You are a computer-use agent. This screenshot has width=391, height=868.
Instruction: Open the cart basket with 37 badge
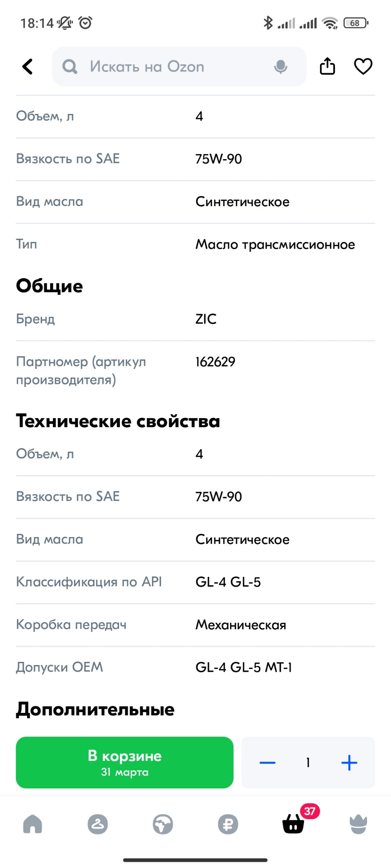294,824
